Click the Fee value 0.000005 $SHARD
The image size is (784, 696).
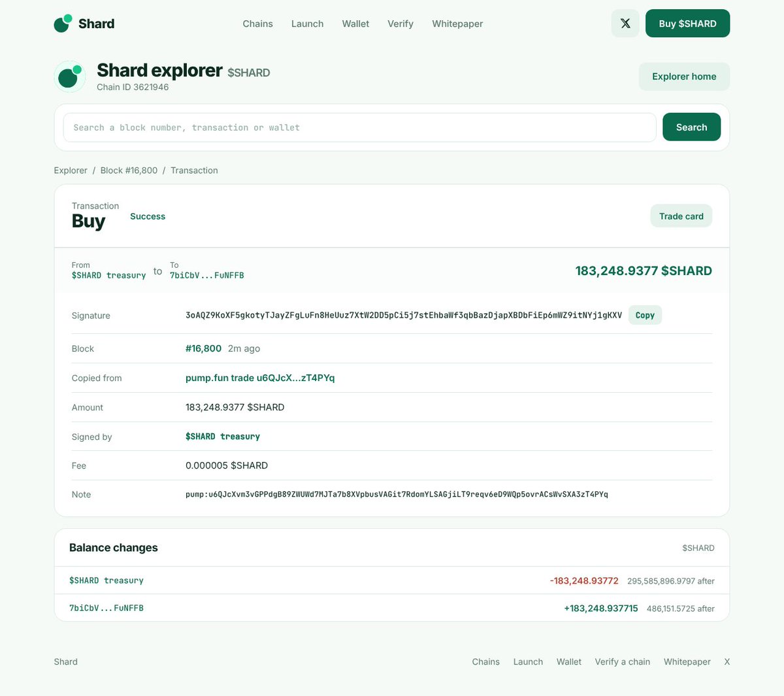(227, 465)
